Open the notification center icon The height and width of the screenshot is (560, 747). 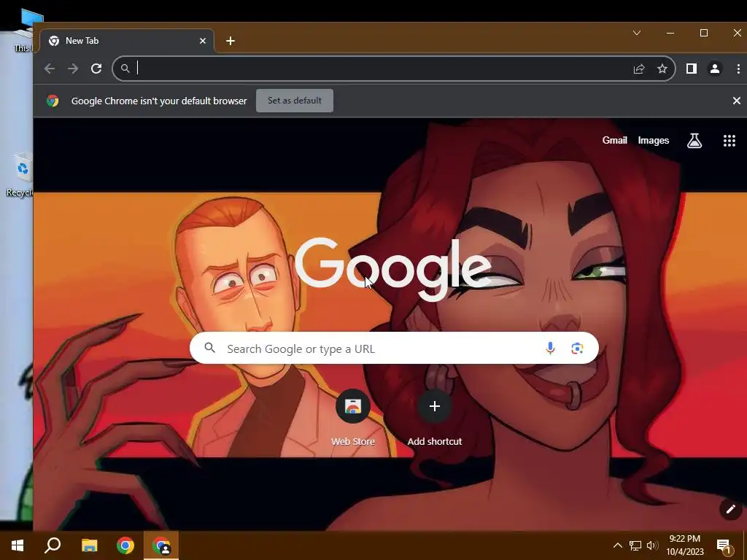(724, 545)
